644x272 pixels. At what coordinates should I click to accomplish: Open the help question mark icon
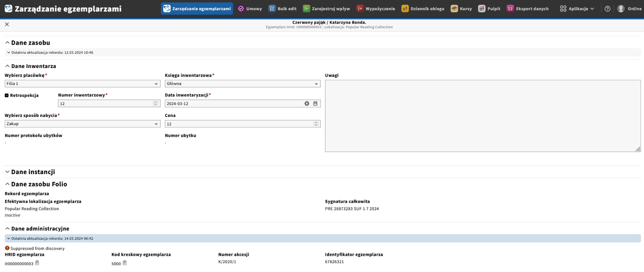(607, 9)
